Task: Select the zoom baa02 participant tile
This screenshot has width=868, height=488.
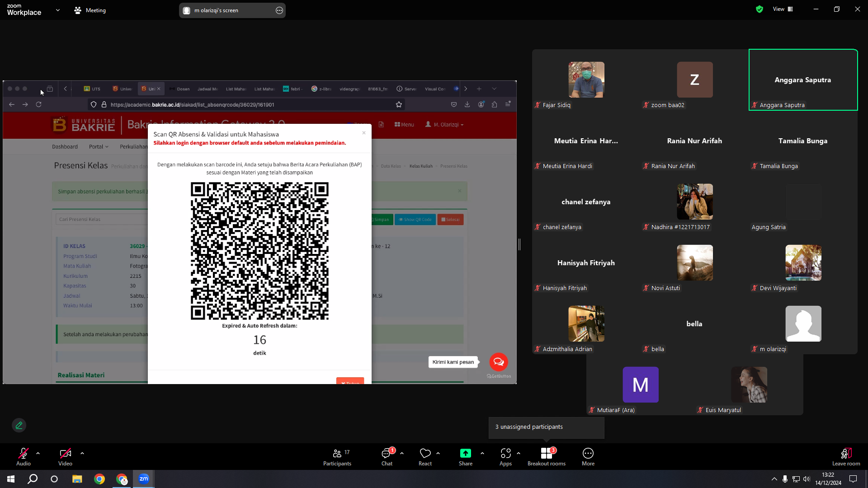Action: [x=695, y=80]
